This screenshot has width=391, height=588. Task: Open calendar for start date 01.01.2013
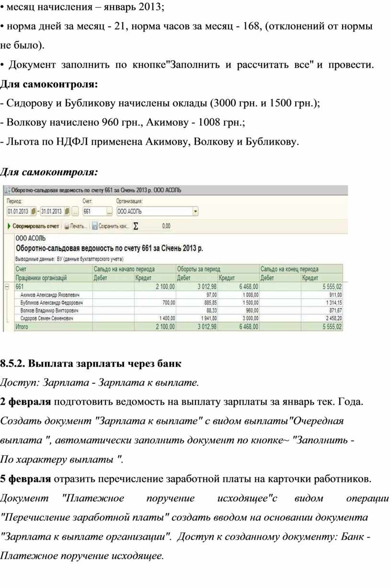pyautogui.click(x=33, y=211)
